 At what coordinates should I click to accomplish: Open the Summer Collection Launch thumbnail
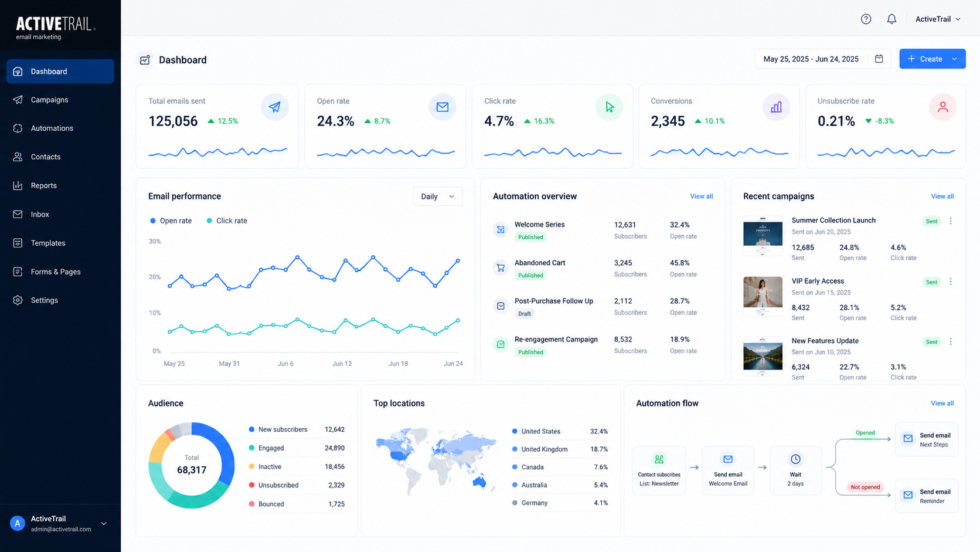tap(763, 236)
